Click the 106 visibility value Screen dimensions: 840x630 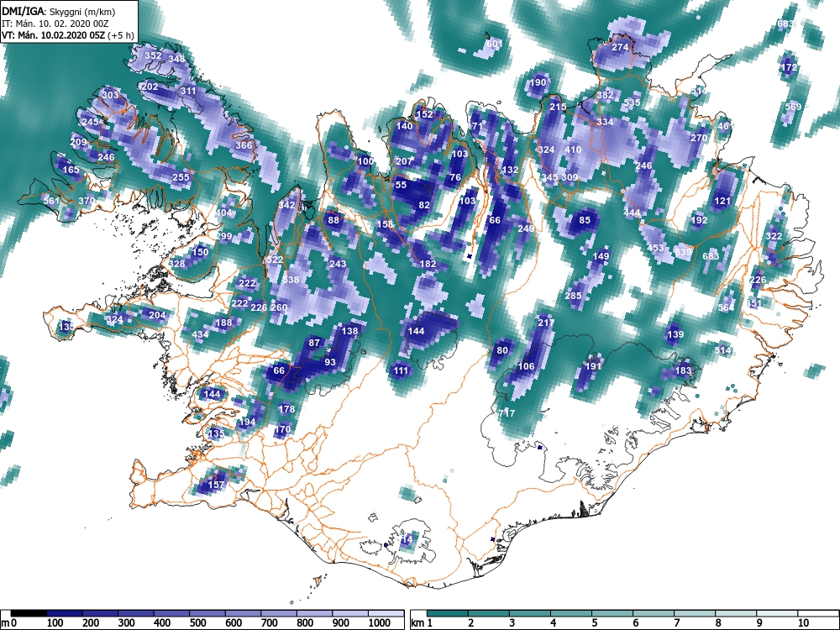(526, 366)
